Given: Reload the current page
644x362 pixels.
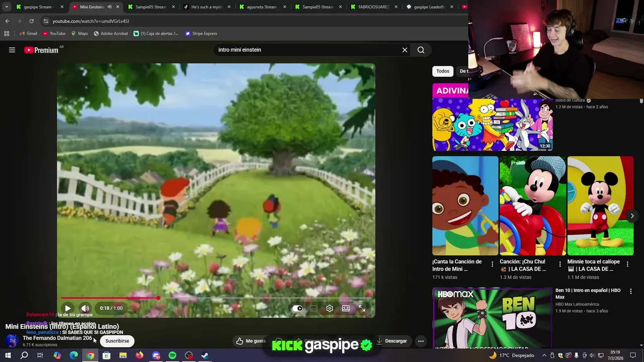Looking at the screenshot, I should 31,21.
